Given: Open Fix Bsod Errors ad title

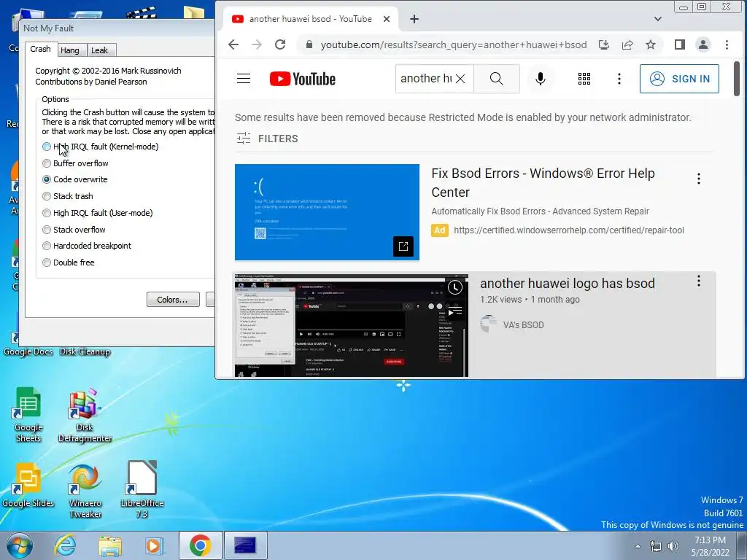Looking at the screenshot, I should (x=543, y=183).
